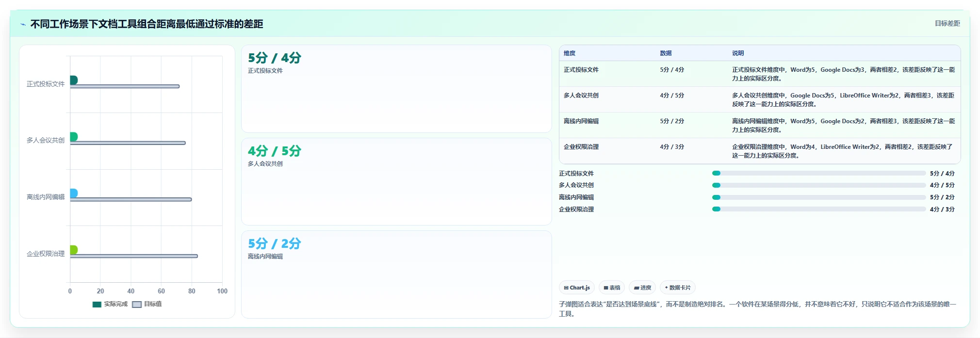Click the progress bar in the 正式投标文件 row
This screenshot has width=980, height=338.
(819, 173)
